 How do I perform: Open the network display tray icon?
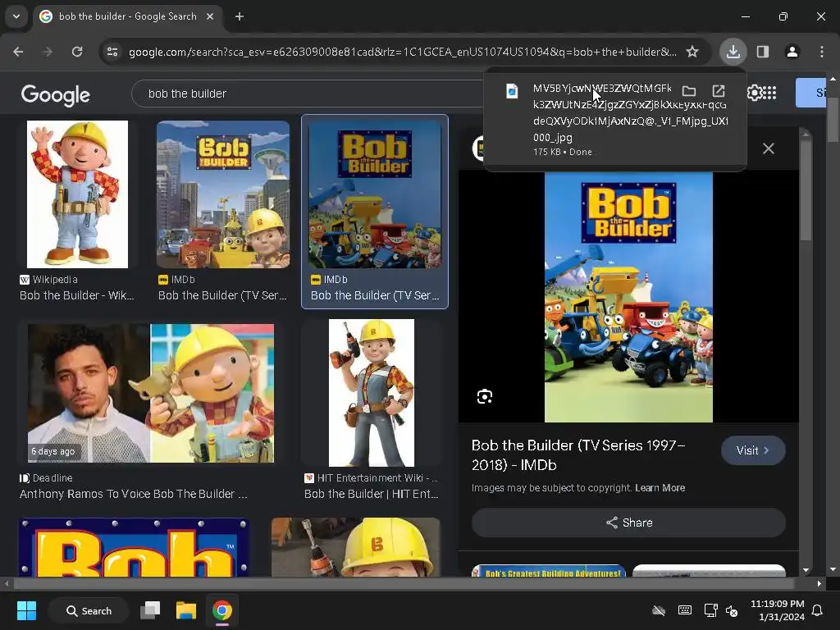pyautogui.click(x=711, y=610)
